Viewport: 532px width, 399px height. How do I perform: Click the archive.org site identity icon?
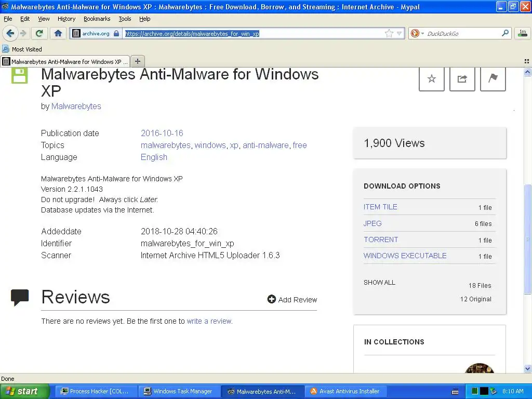click(76, 33)
